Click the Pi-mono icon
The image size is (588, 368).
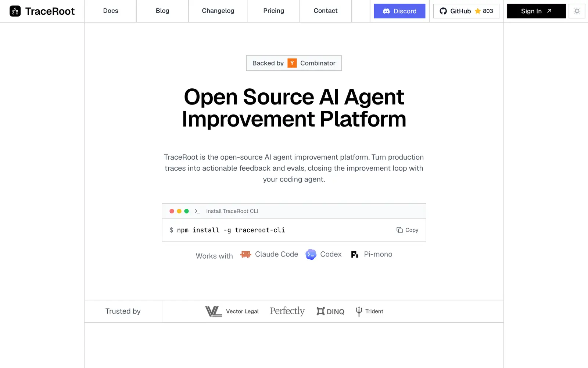[x=355, y=254]
